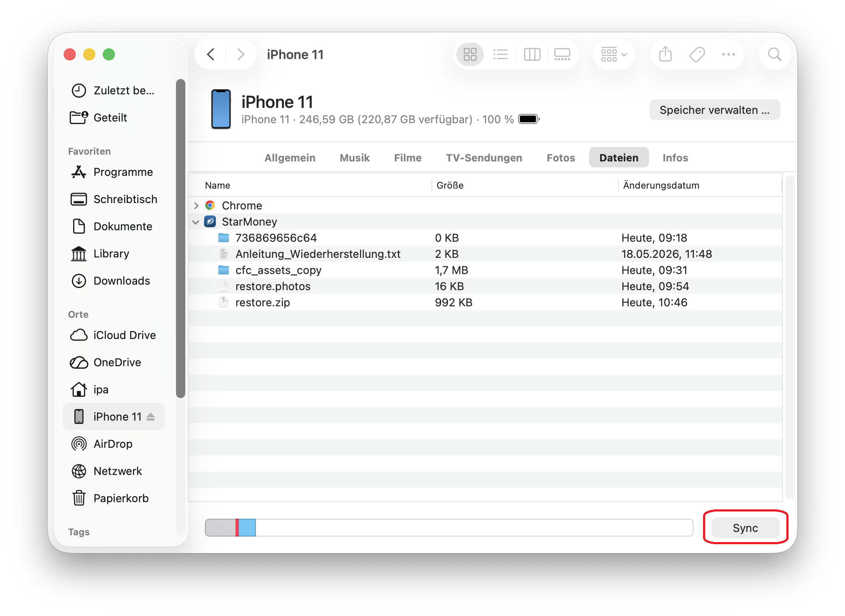Click the gray segment of storage bar

[220, 528]
